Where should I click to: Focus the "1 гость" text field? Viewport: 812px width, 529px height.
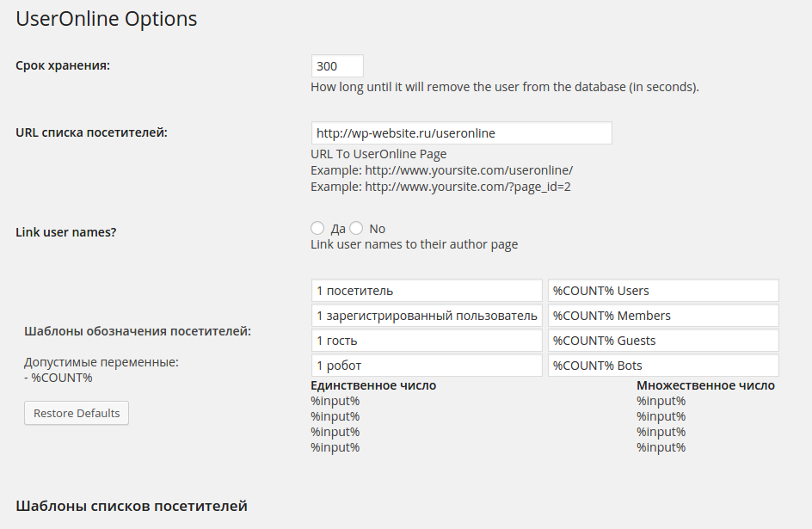(427, 341)
